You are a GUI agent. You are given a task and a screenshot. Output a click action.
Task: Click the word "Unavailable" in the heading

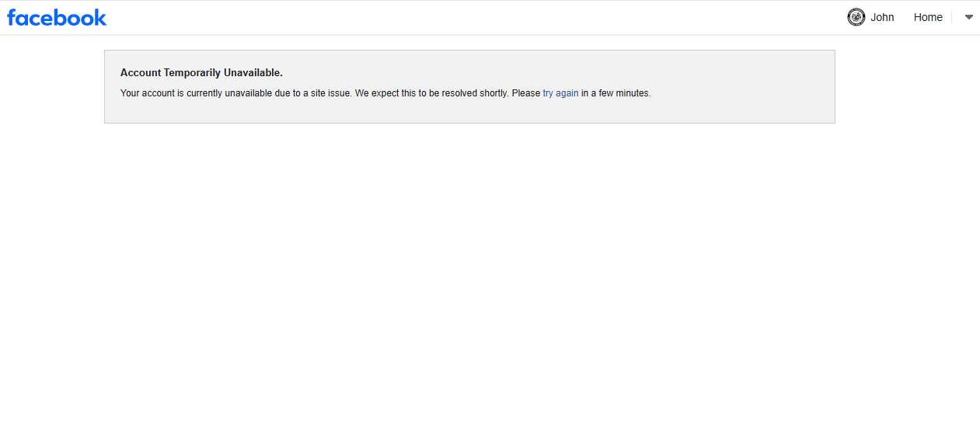click(x=252, y=73)
